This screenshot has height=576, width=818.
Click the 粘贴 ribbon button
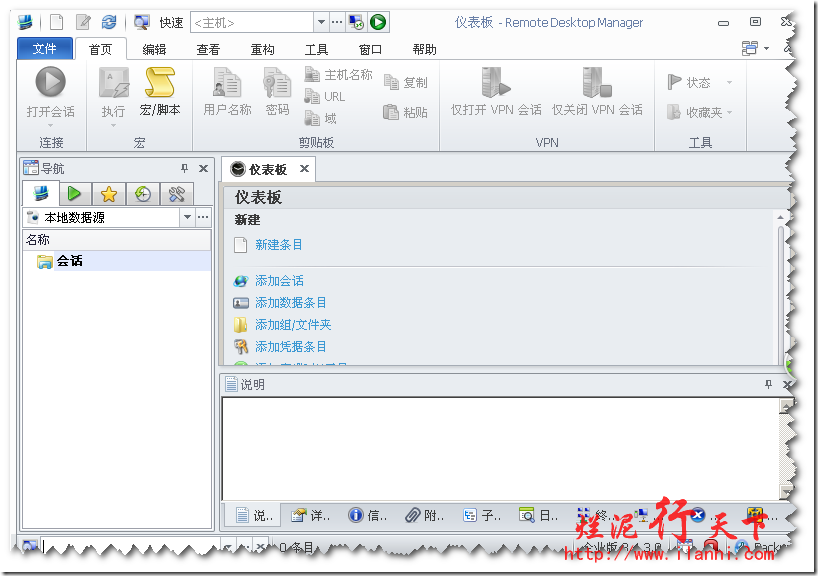point(405,112)
